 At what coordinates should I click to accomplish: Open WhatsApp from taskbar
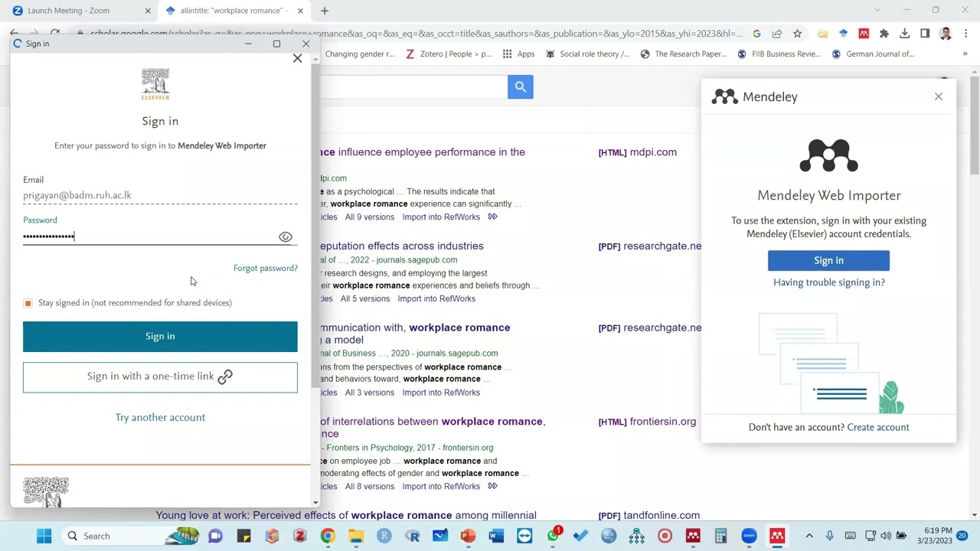click(x=553, y=536)
